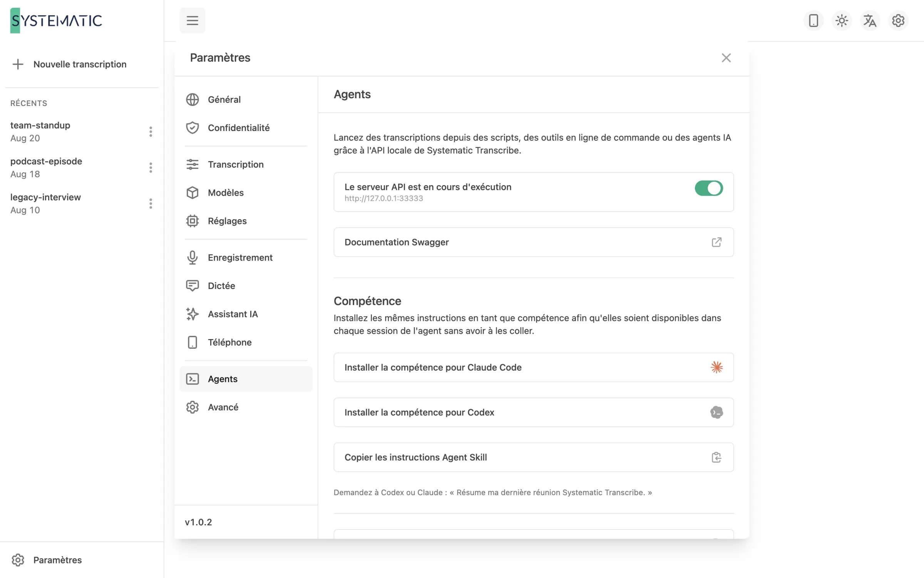Image resolution: width=924 pixels, height=578 pixels.
Task: Copy the Agent Skill instructions
Action: coord(534,457)
